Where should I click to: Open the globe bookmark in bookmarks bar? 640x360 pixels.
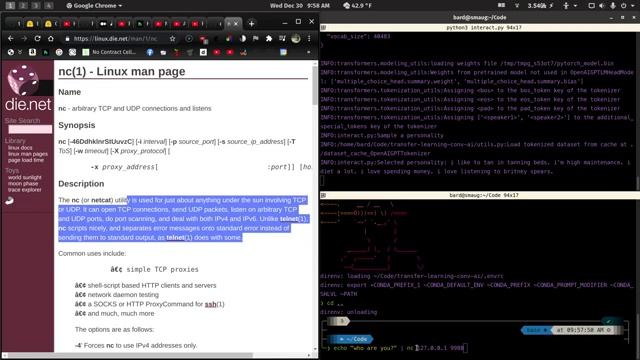point(11,52)
